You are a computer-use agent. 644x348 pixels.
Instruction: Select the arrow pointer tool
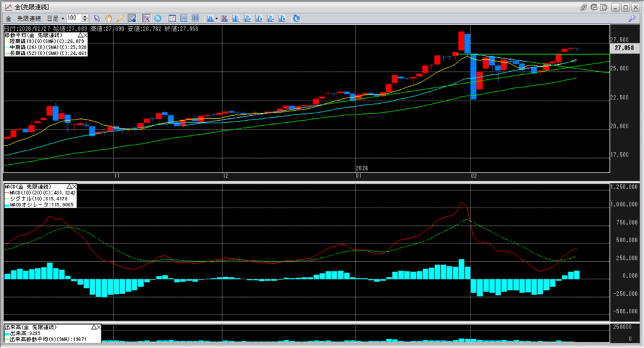[97, 18]
